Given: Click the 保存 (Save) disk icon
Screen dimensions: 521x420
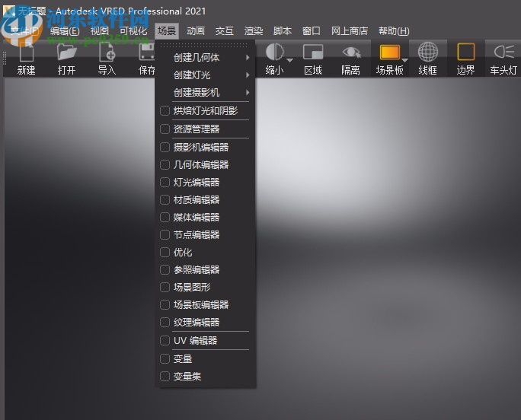Looking at the screenshot, I should coord(146,52).
